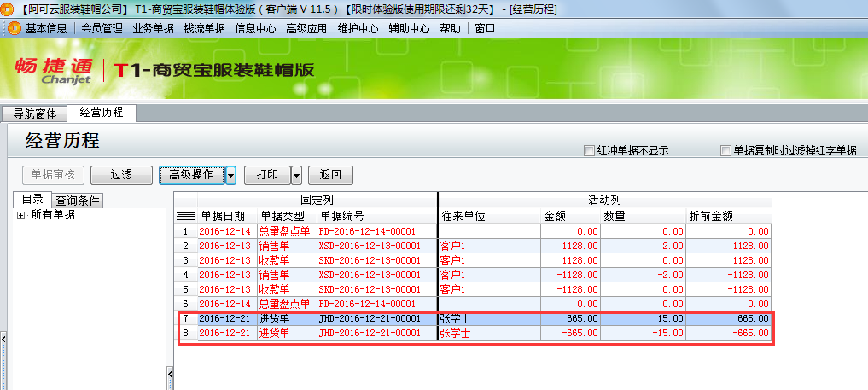The width and height of the screenshot is (868, 390).
Task: Enable 红冲单据不显示 checkbox
Action: (x=588, y=150)
